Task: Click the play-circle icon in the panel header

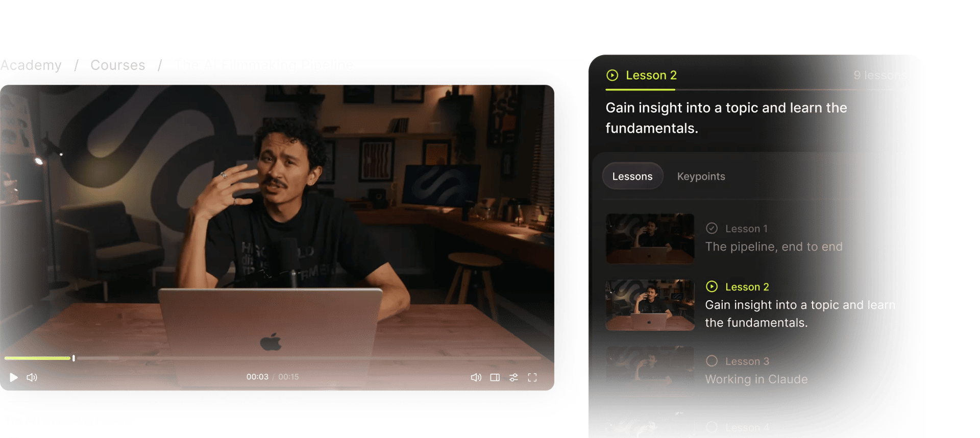Action: (x=612, y=75)
